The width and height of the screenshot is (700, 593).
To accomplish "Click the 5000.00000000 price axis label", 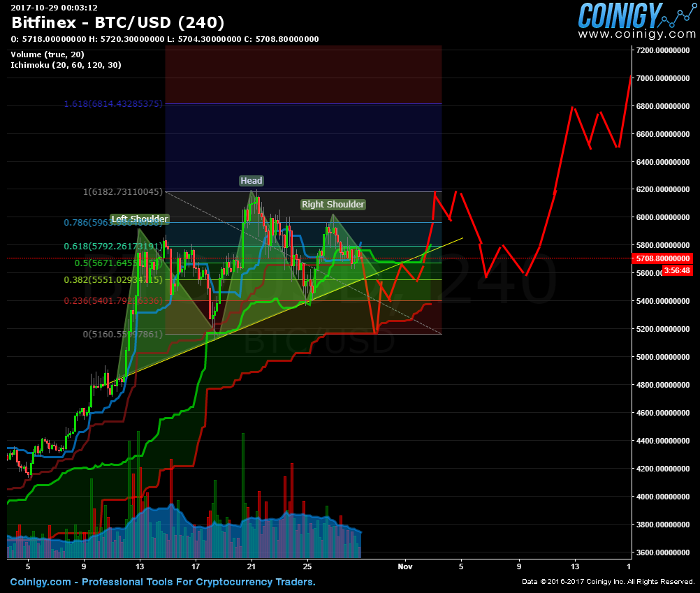I will (663, 357).
